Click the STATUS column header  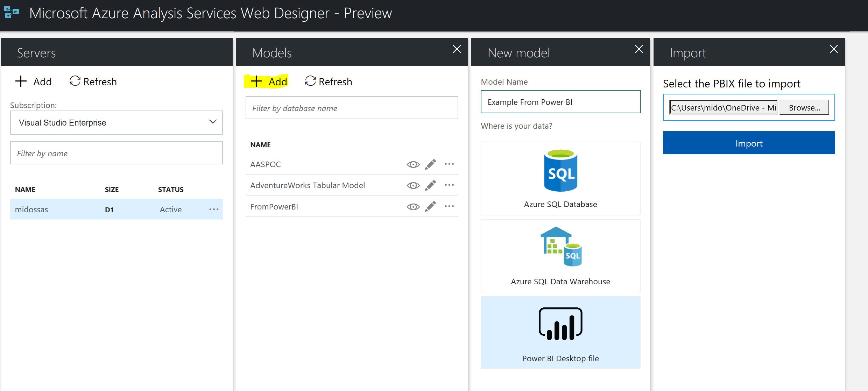click(x=171, y=190)
